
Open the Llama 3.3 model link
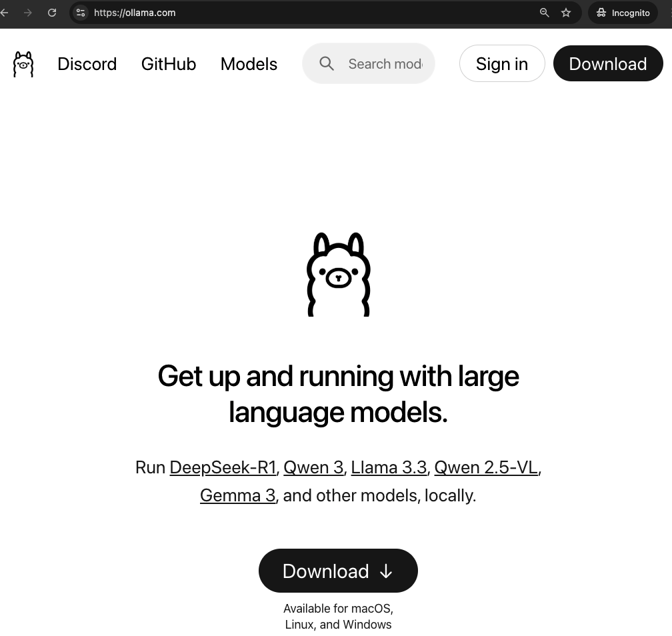[x=389, y=467]
